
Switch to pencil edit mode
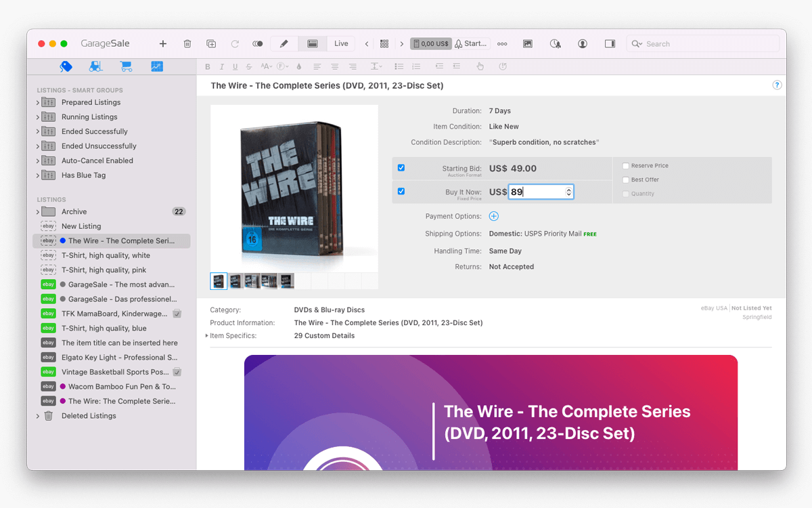tap(284, 43)
